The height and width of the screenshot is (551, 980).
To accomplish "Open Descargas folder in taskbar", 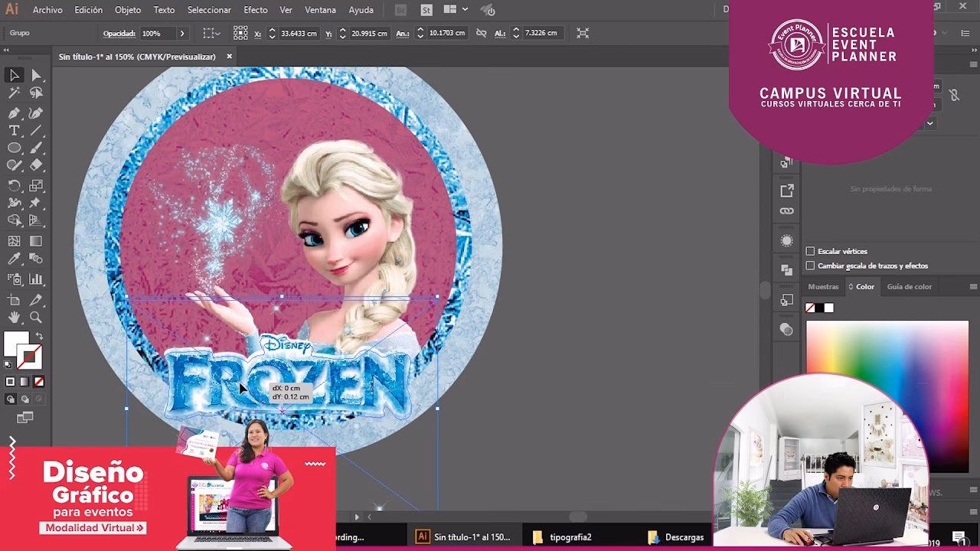I will click(x=676, y=537).
